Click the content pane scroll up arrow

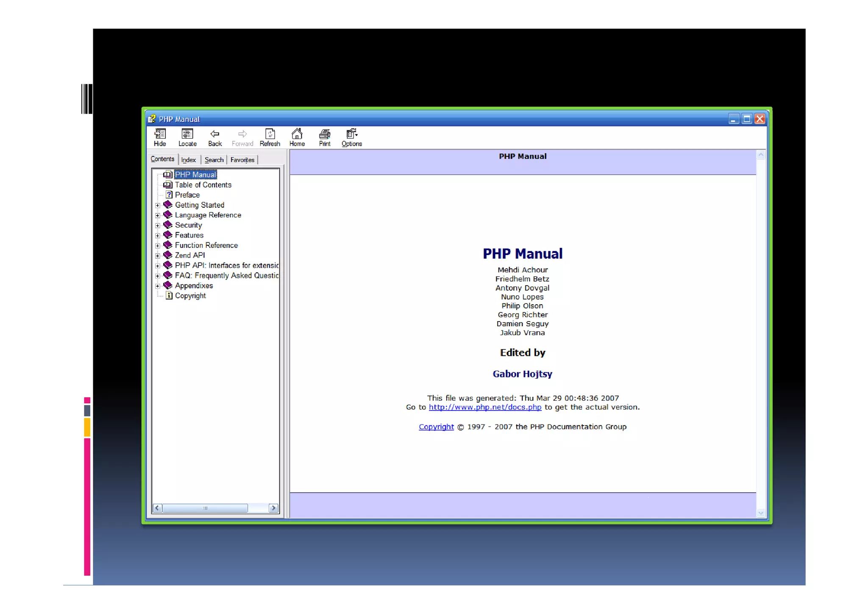click(x=761, y=155)
